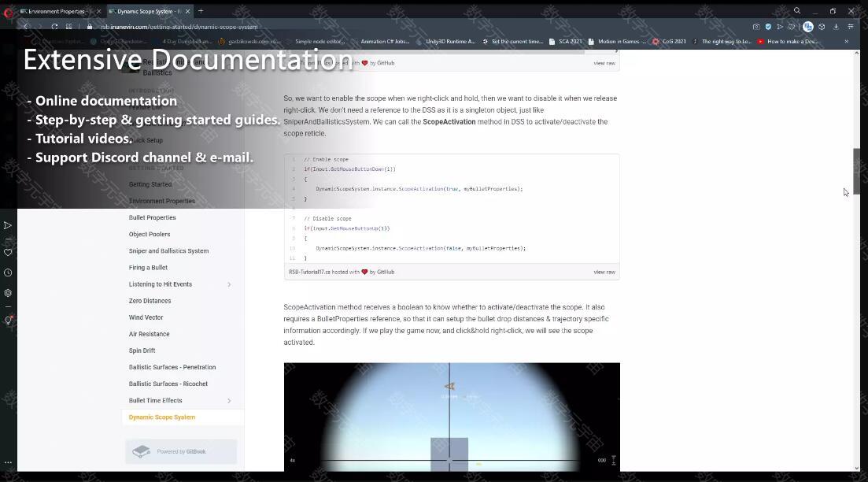This screenshot has width=868, height=482.
Task: Take a snapshot with the camera icon
Action: coord(756,27)
